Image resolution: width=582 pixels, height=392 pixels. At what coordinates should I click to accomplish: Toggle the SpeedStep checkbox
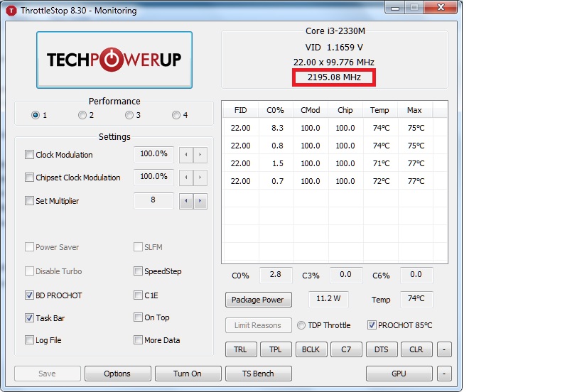[x=138, y=271]
